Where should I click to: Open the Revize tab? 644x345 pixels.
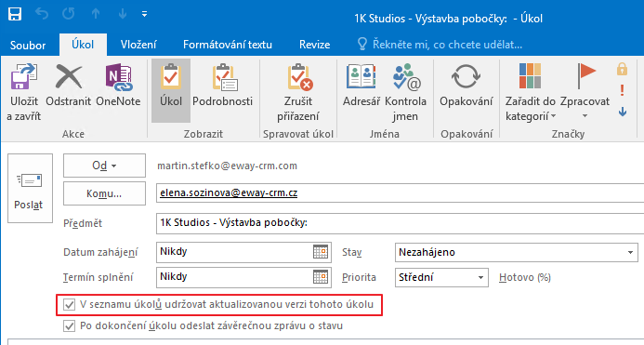tap(315, 45)
